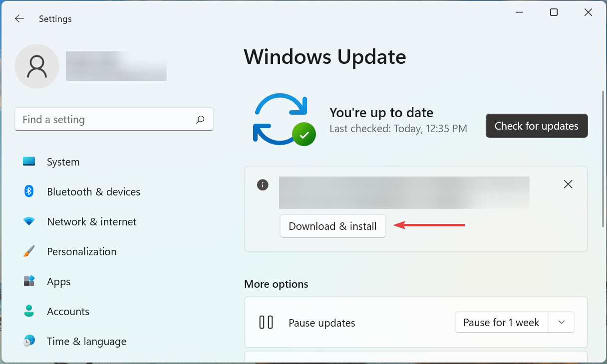The image size is (607, 364).
Task: Go to Accounts settings
Action: [x=68, y=311]
